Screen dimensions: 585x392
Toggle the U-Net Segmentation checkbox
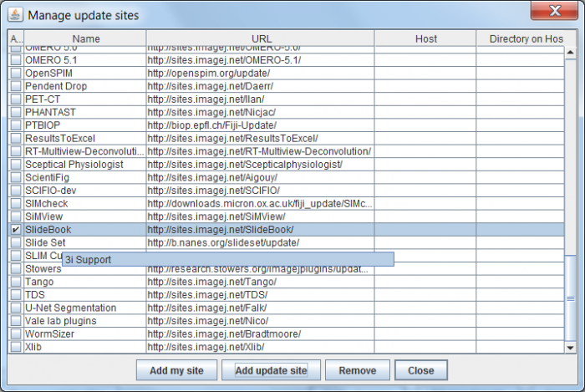click(x=16, y=308)
